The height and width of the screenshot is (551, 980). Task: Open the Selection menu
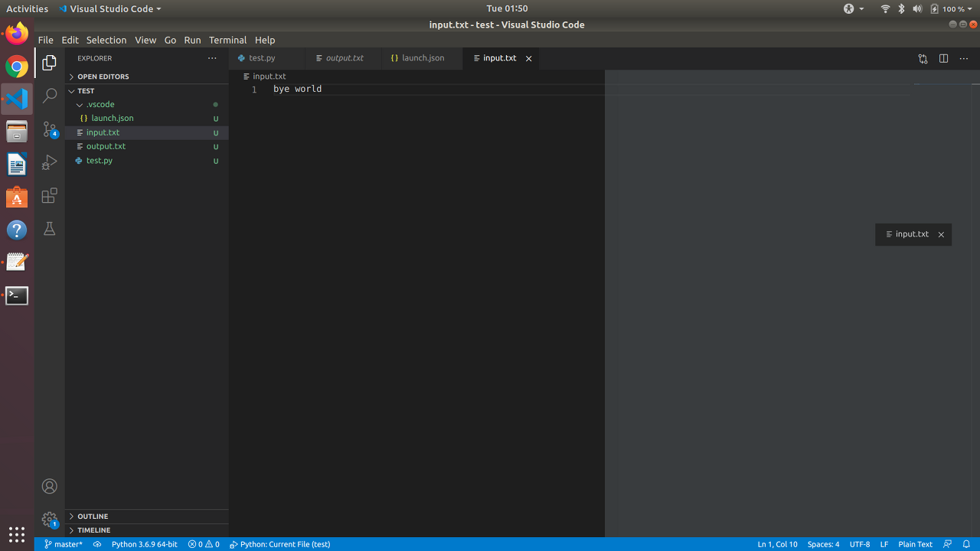106,40
